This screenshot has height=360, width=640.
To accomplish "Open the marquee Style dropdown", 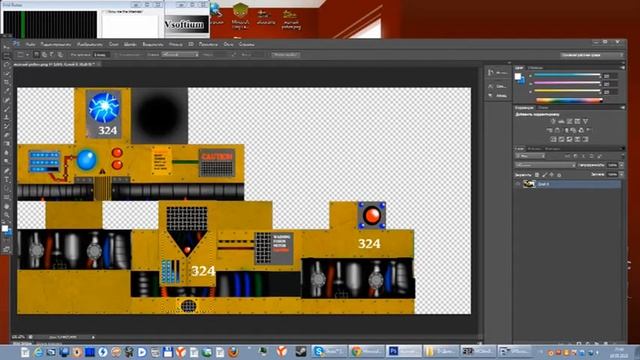I will [x=180, y=54].
